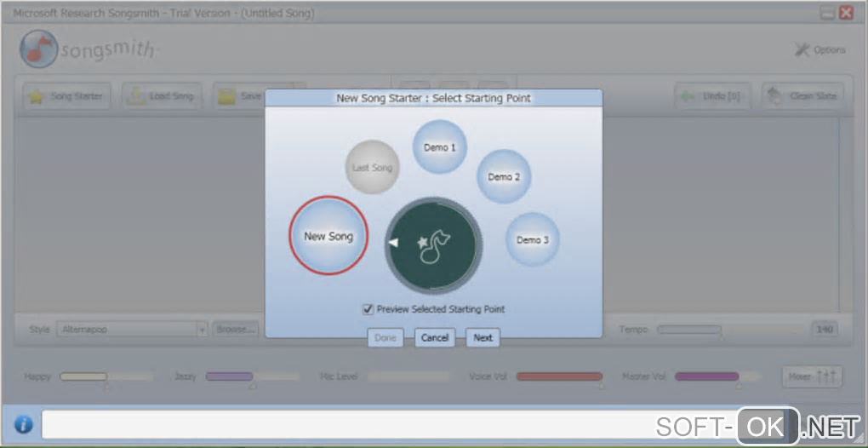Screen dimensions: 868x448
Task: Close the Songsmith window
Action: coord(846,14)
